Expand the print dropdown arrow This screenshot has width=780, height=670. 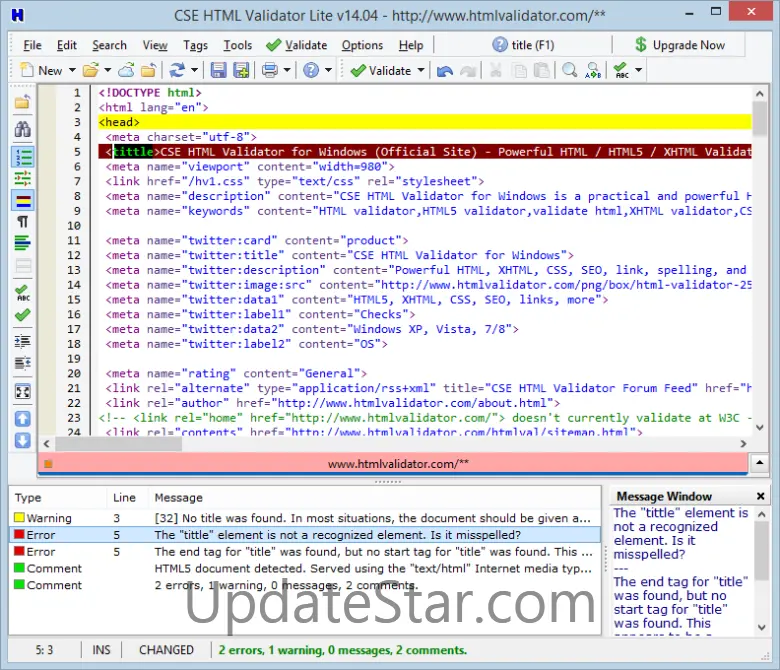pyautogui.click(x=287, y=71)
